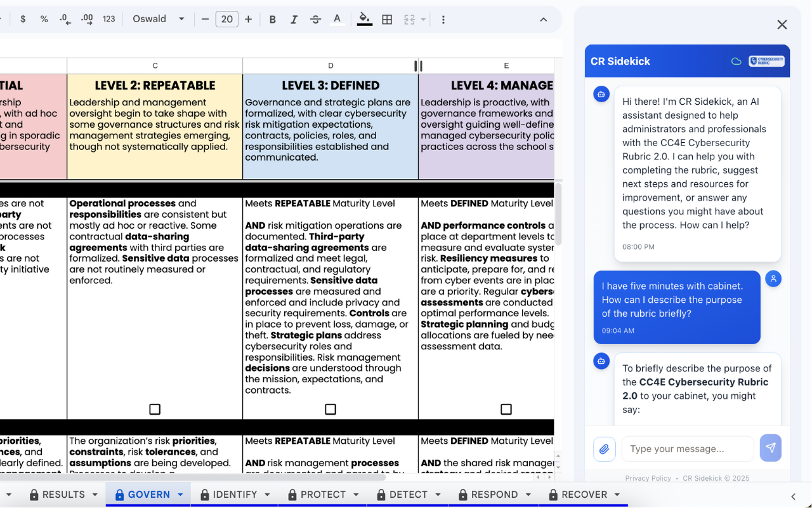
Task: Format cells as currency
Action: [x=23, y=19]
